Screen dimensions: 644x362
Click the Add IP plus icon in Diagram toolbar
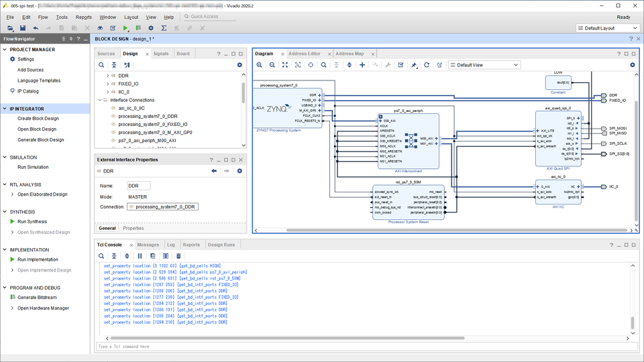tap(362, 65)
